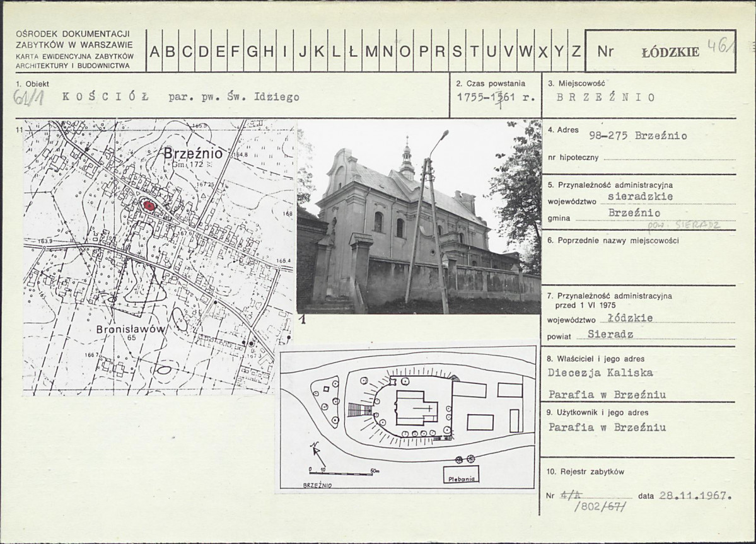Click the topographic map of Brzeźnio
This screenshot has width=756, height=544.
[158, 257]
